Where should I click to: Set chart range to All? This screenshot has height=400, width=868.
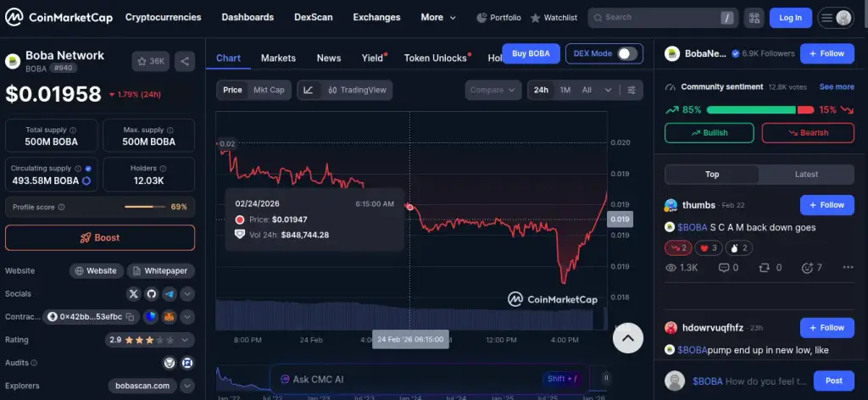[x=587, y=90]
